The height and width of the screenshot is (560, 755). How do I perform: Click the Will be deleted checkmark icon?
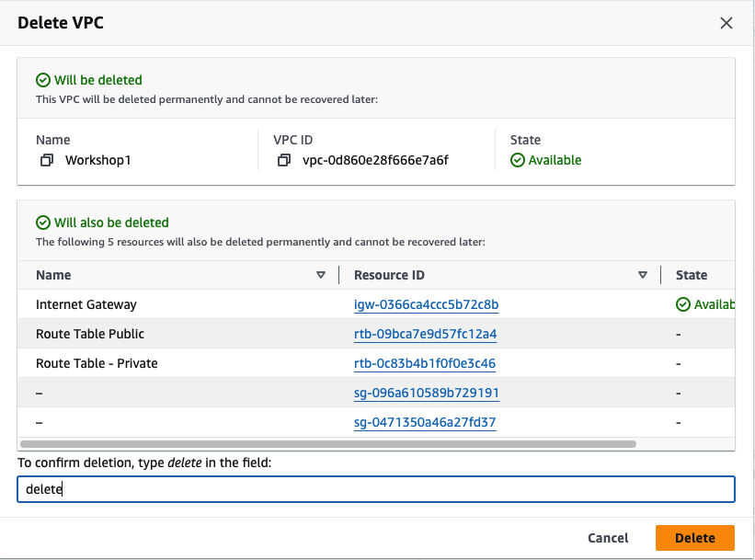(x=42, y=80)
